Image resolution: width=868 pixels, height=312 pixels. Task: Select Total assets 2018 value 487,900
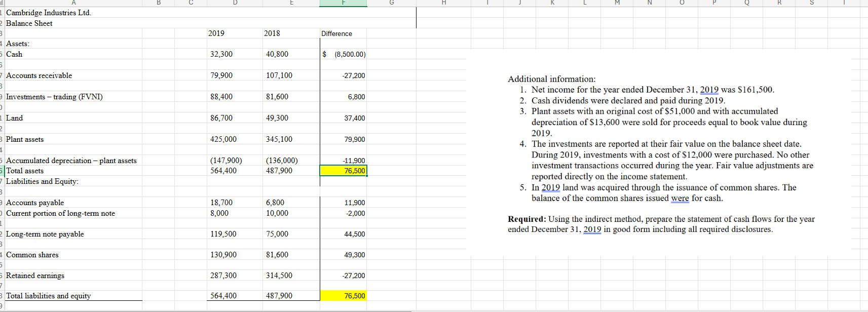[279, 171]
